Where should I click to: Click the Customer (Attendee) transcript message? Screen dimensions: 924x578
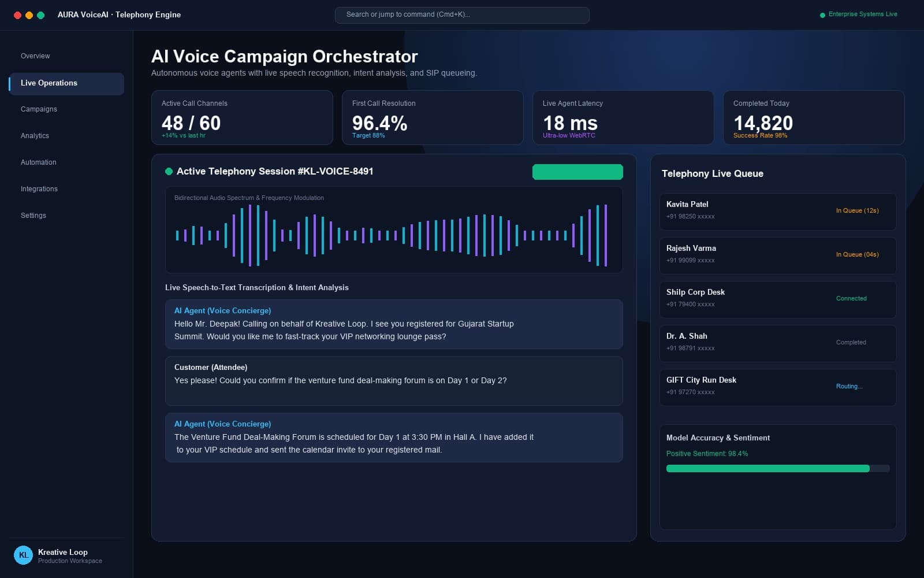tap(394, 381)
